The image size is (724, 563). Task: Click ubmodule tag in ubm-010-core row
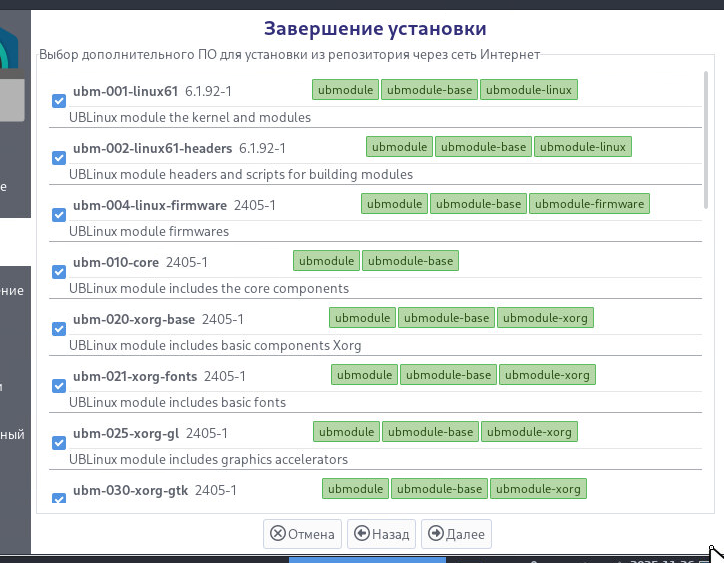(326, 261)
